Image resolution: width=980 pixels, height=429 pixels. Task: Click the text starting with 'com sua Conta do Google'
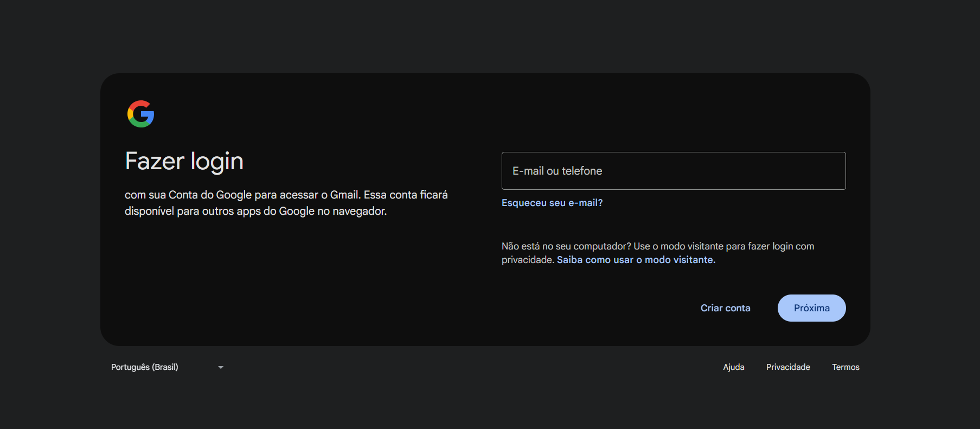[286, 203]
